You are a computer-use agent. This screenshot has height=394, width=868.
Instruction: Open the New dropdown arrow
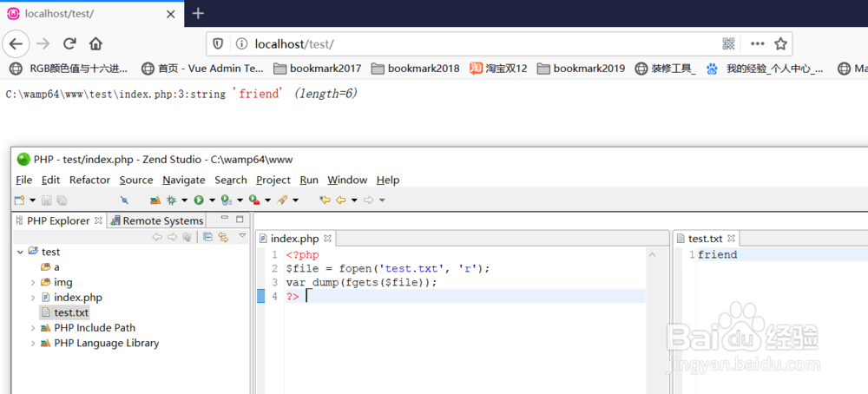pos(33,200)
